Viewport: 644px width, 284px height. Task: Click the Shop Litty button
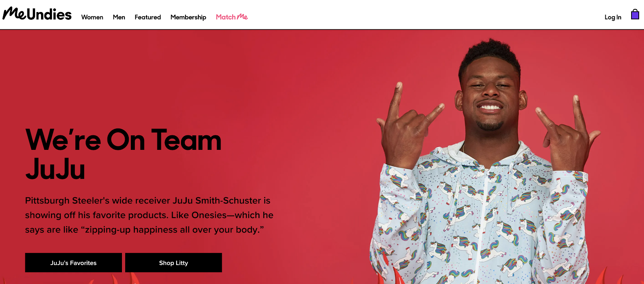click(x=173, y=263)
